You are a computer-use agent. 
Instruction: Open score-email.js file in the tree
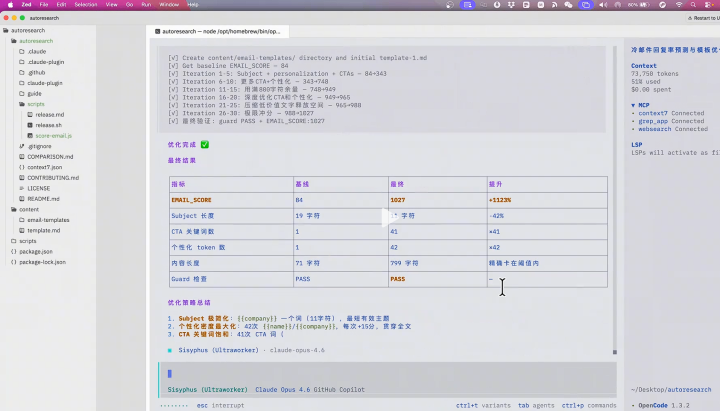coord(54,135)
